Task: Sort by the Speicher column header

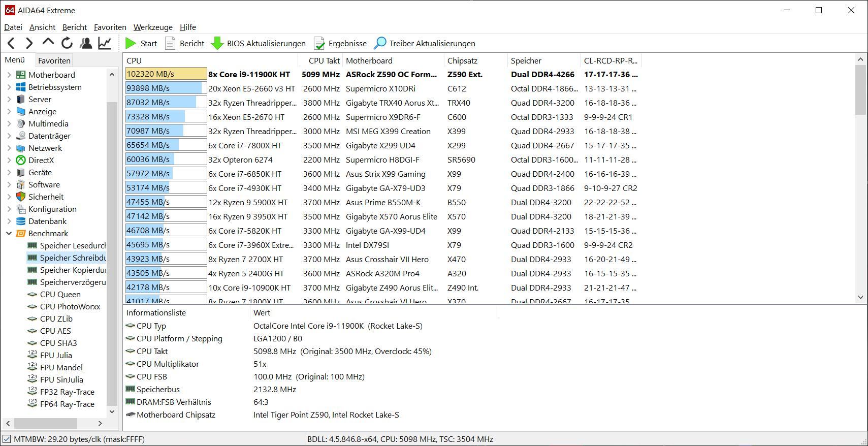Action: coord(544,60)
